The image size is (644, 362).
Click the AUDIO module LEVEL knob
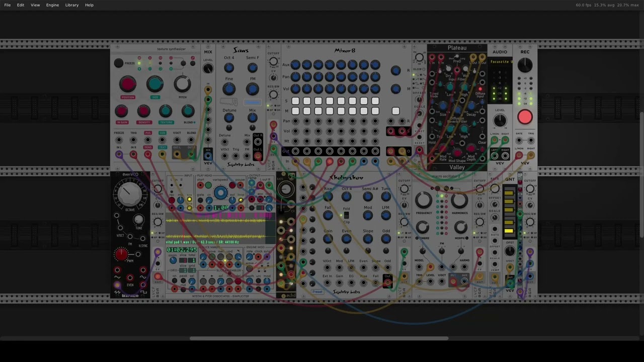500,120
